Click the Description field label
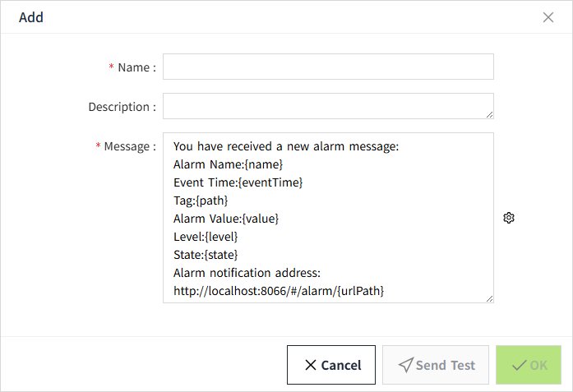Image resolution: width=573 pixels, height=392 pixels. [122, 107]
